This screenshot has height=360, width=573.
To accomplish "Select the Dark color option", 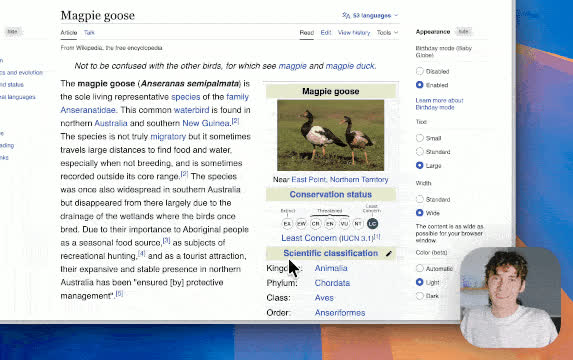I will click(x=420, y=296).
